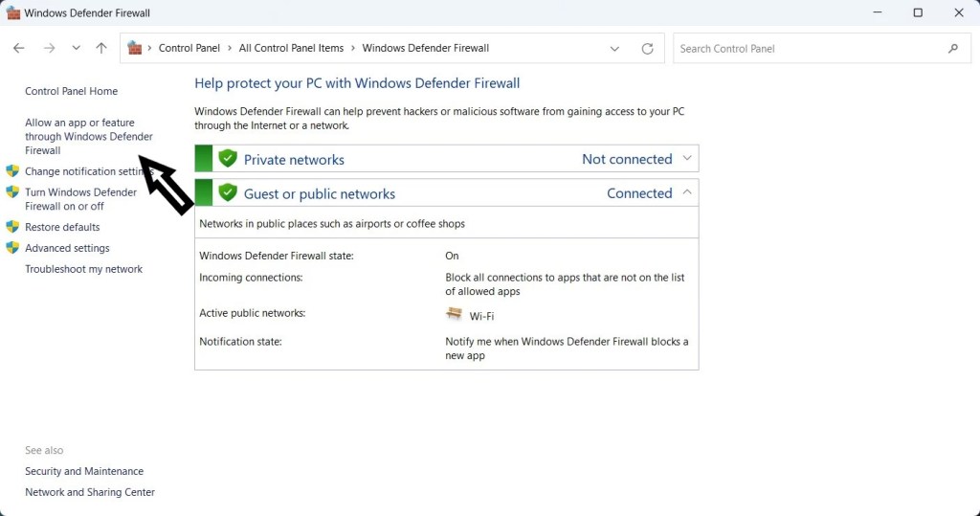Screen dimensions: 980x516
Task: Click green shield icon for Guest or public networks
Action: (228, 192)
